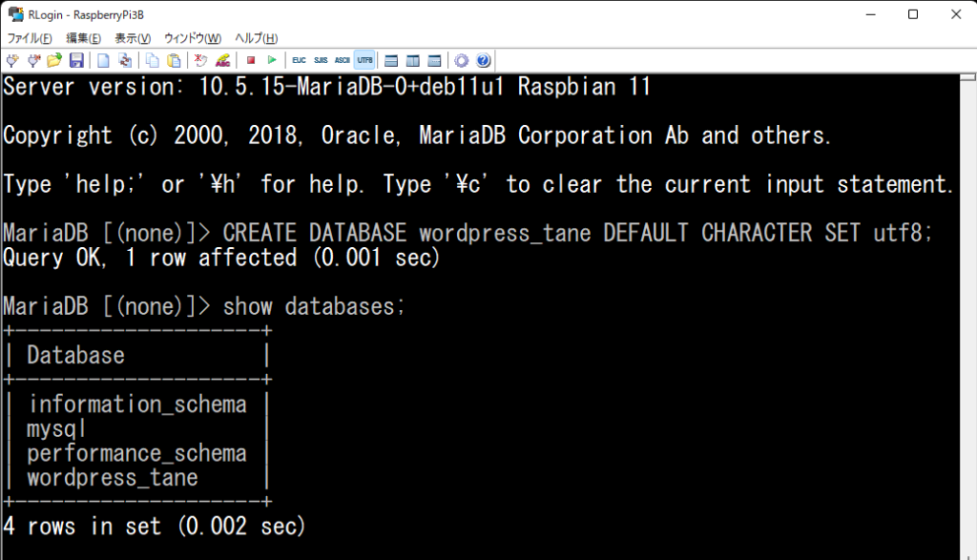Copy with the double-page toolbar icon
The width and height of the screenshot is (977, 560).
[152, 60]
